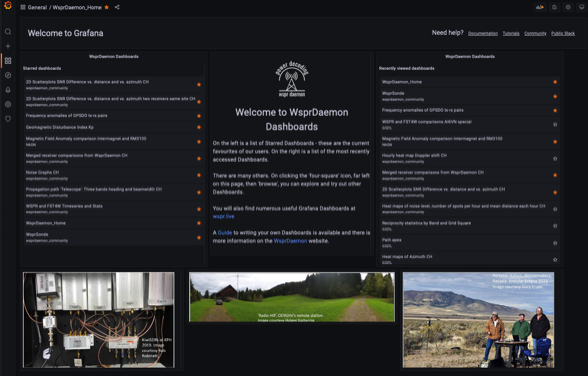
Task: Unstar WsprDaemon_Home star in the title bar
Action: (x=107, y=7)
